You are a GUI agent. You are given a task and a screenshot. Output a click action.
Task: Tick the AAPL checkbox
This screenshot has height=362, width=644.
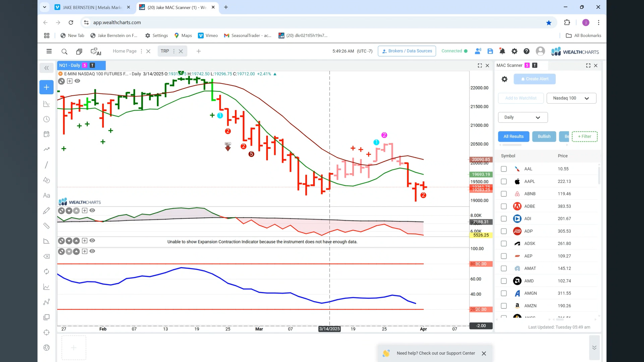pos(504,181)
